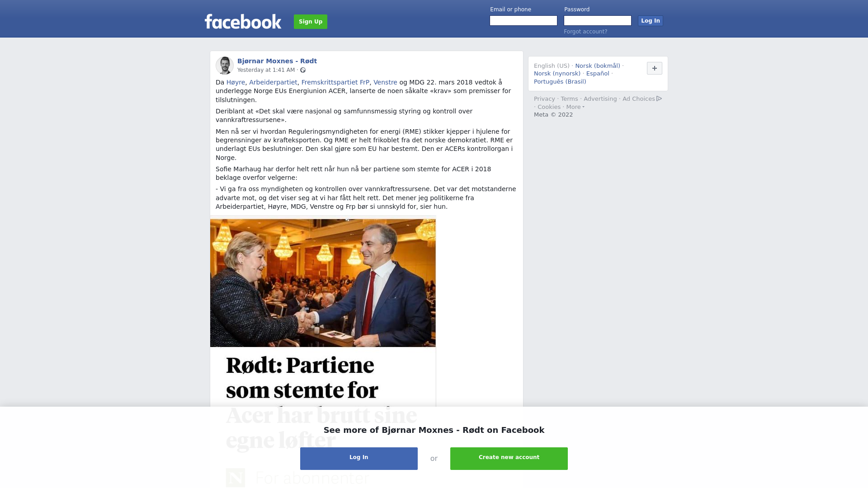Image resolution: width=868 pixels, height=488 pixels.
Task: Click the Password input field
Action: 598,21
